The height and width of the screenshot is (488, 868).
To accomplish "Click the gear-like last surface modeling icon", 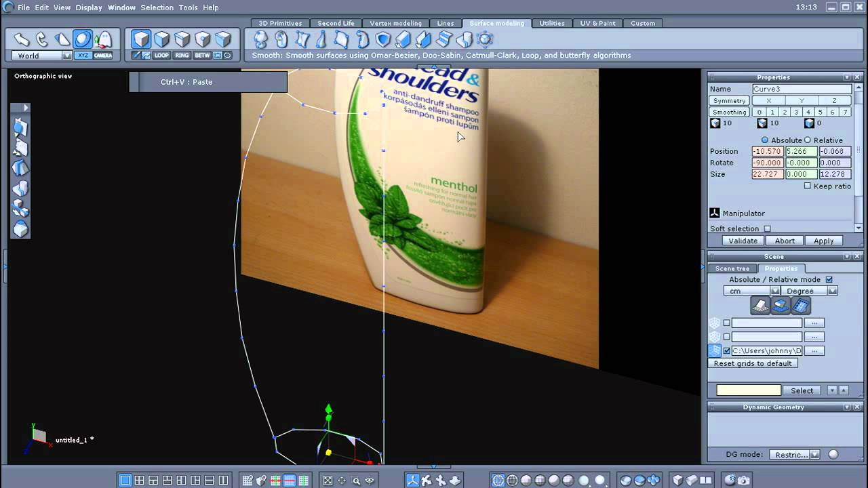I will [486, 39].
